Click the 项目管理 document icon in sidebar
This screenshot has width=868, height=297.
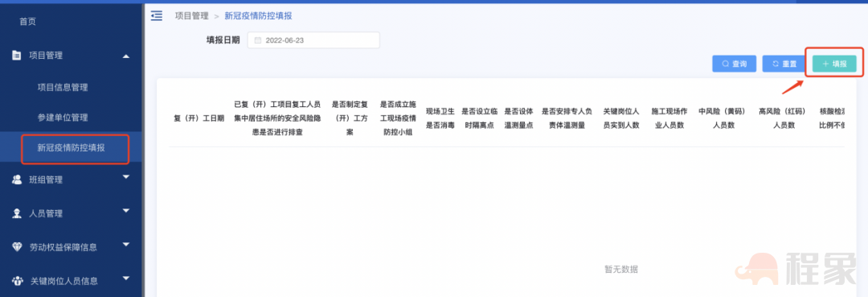point(17,56)
